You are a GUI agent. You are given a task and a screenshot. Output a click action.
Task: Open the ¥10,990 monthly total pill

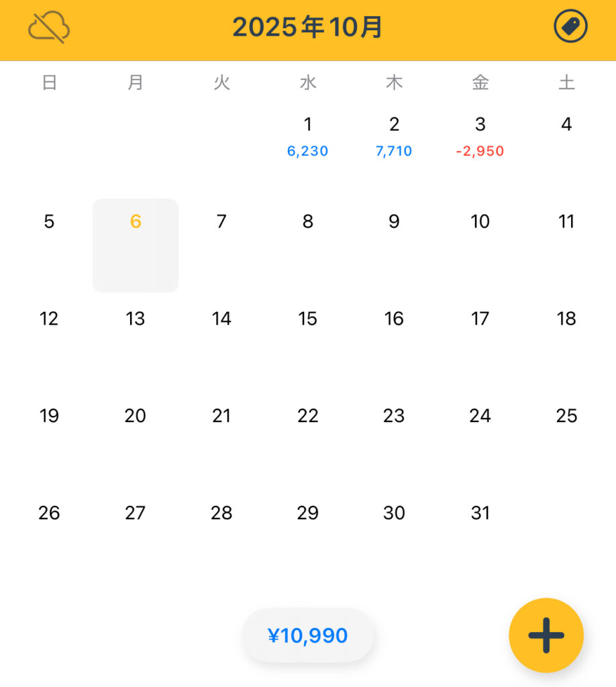308,635
